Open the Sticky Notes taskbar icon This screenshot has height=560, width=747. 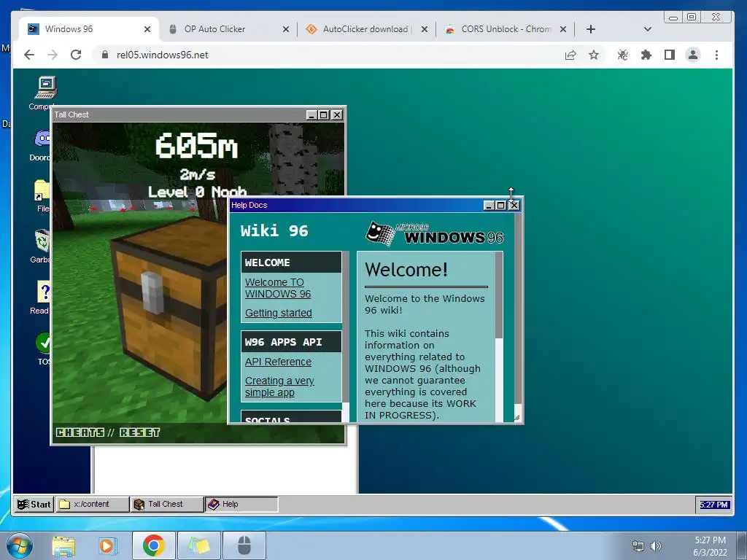coord(199,545)
